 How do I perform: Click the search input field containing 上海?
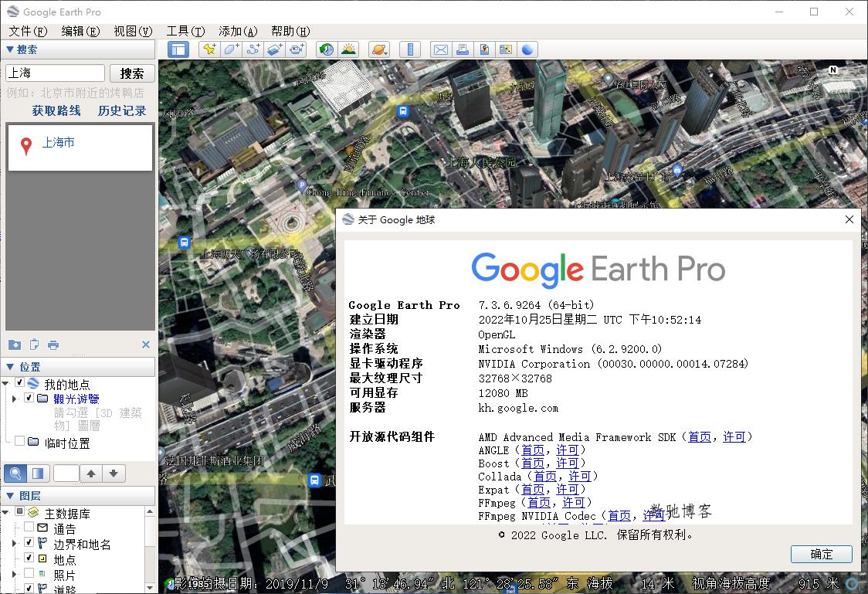(x=55, y=73)
